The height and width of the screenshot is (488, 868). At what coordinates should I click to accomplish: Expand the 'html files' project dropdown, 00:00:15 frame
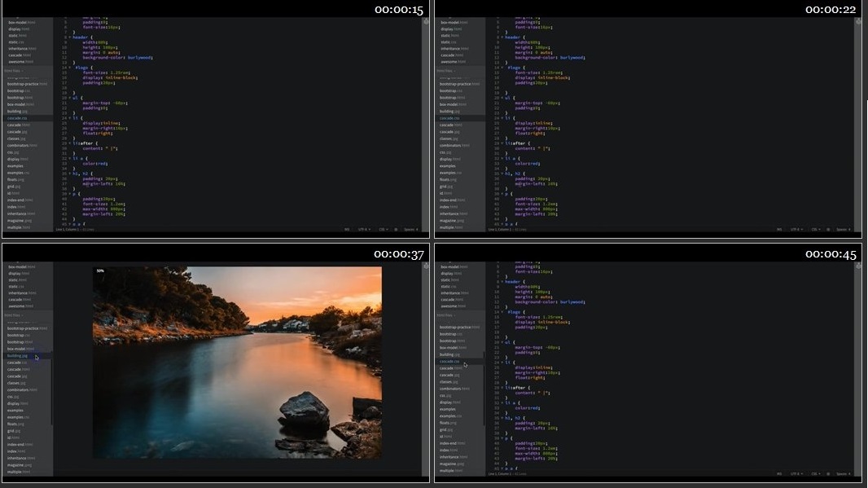(13, 71)
